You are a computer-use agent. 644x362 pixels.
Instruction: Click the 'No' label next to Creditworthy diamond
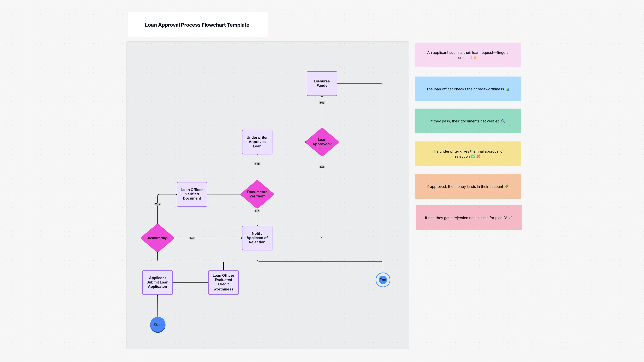[192, 238]
